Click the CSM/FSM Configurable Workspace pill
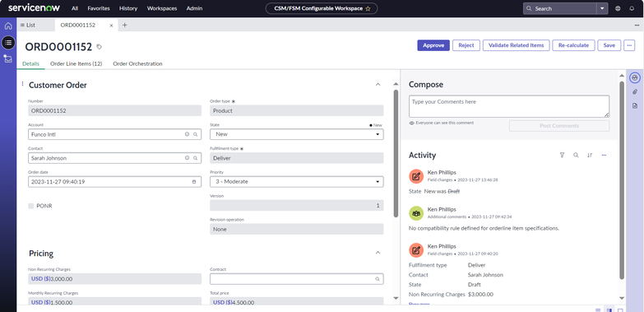 [322, 8]
